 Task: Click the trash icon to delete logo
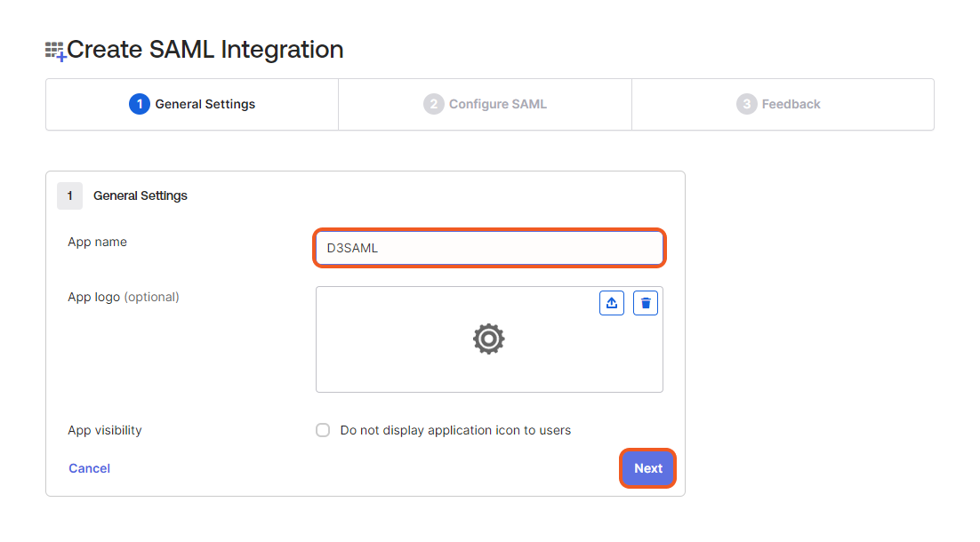point(646,303)
